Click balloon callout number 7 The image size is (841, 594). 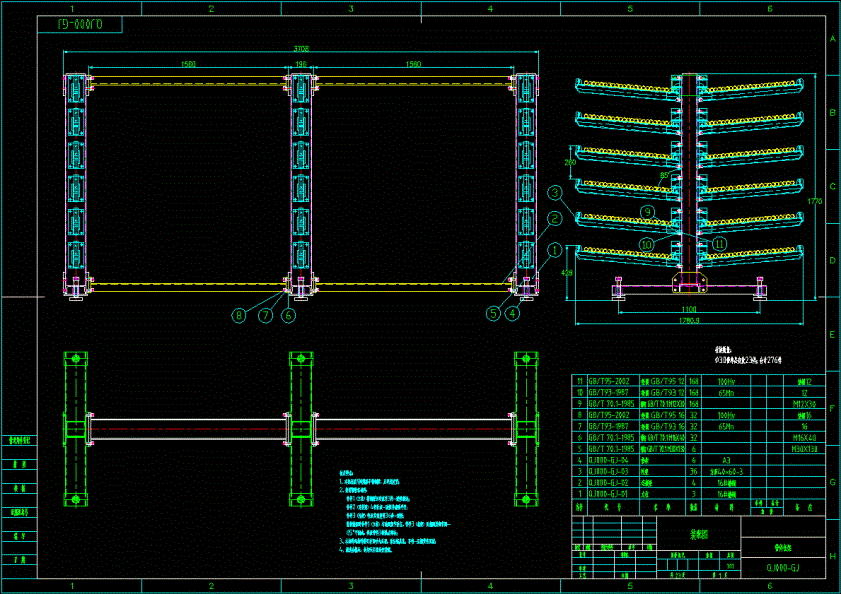pyautogui.click(x=265, y=316)
